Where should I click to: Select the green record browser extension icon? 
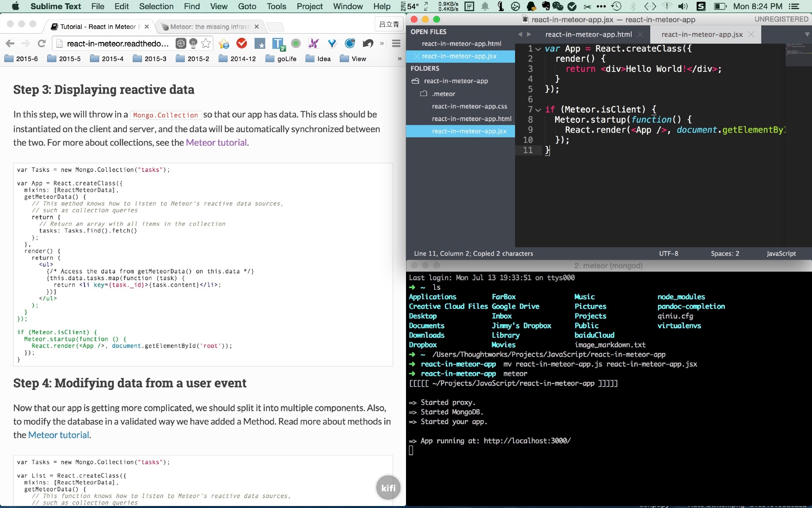[x=296, y=44]
